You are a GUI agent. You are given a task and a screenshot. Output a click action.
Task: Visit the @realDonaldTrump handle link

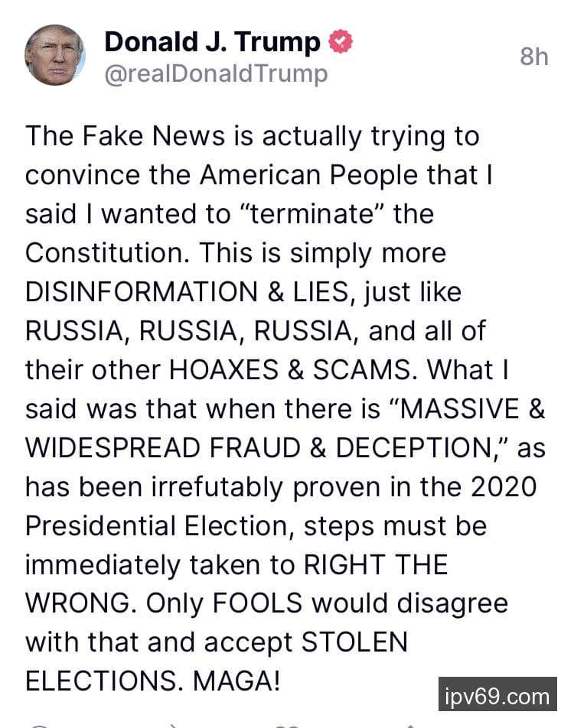[216, 74]
